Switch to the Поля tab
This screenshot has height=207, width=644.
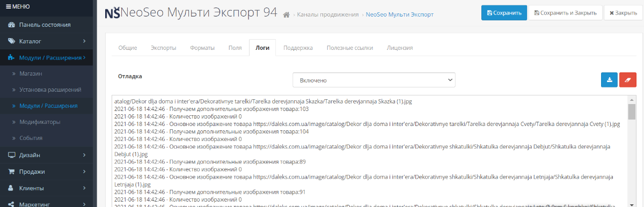coord(235,48)
